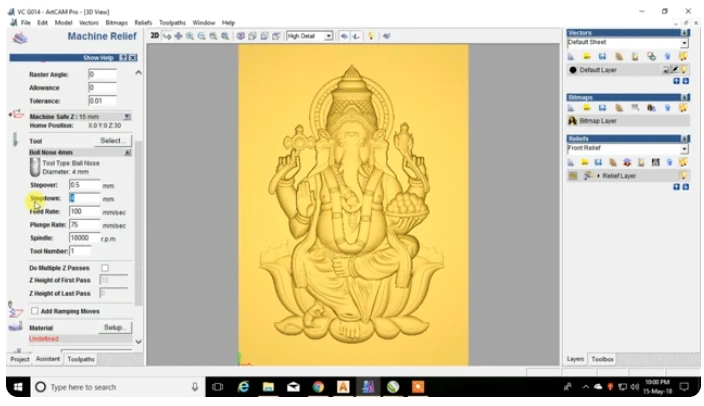Toggle Relief Layer visibility bulb
The width and height of the screenshot is (704, 406).
(684, 176)
